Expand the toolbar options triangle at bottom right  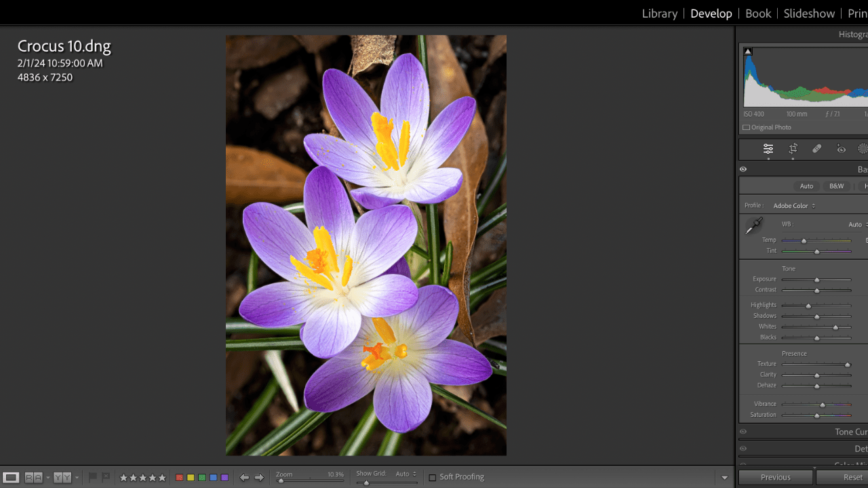point(724,478)
